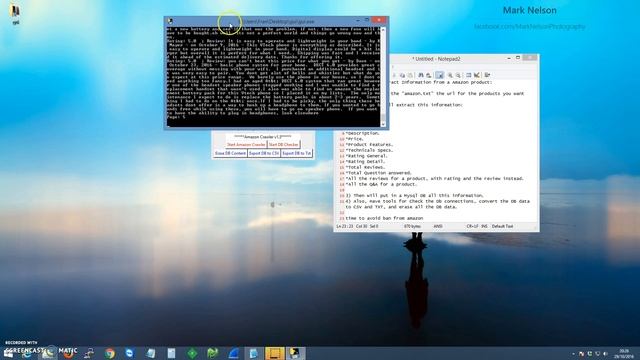Toggle Word Wrap in Notepad2 toolbar
This screenshot has height=360, width=640.
coord(440,75)
